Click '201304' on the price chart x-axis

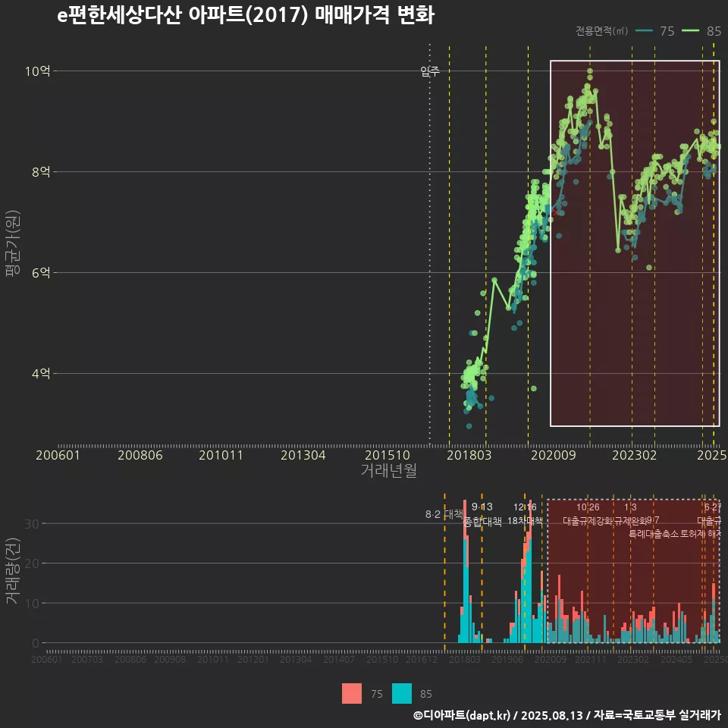[303, 455]
